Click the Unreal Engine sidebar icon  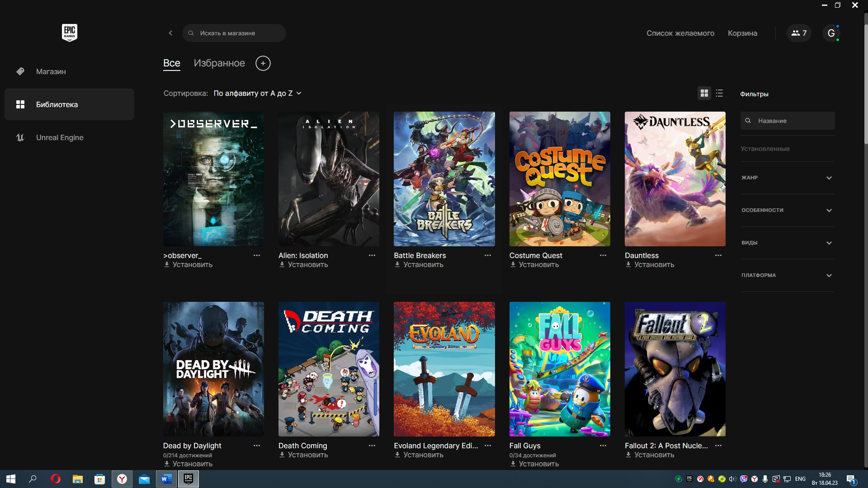coord(20,138)
